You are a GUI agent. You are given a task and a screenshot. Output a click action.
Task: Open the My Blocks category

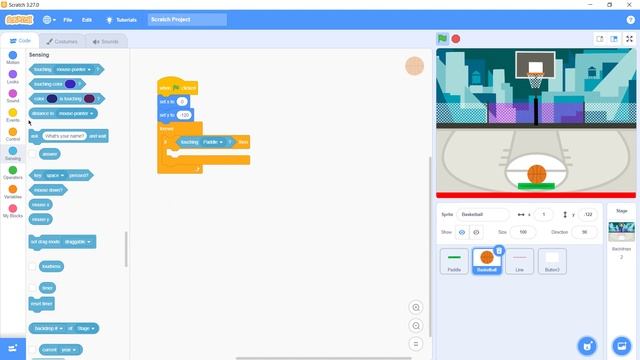[x=13, y=211]
